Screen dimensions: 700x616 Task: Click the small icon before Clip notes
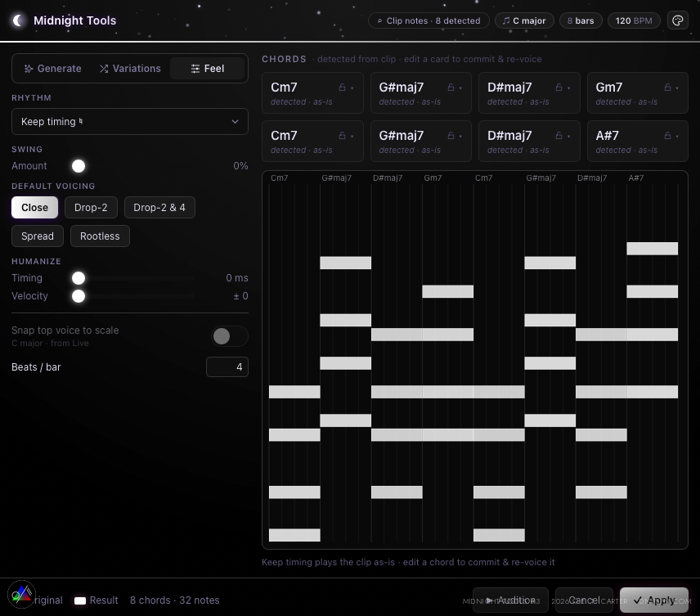coord(380,20)
